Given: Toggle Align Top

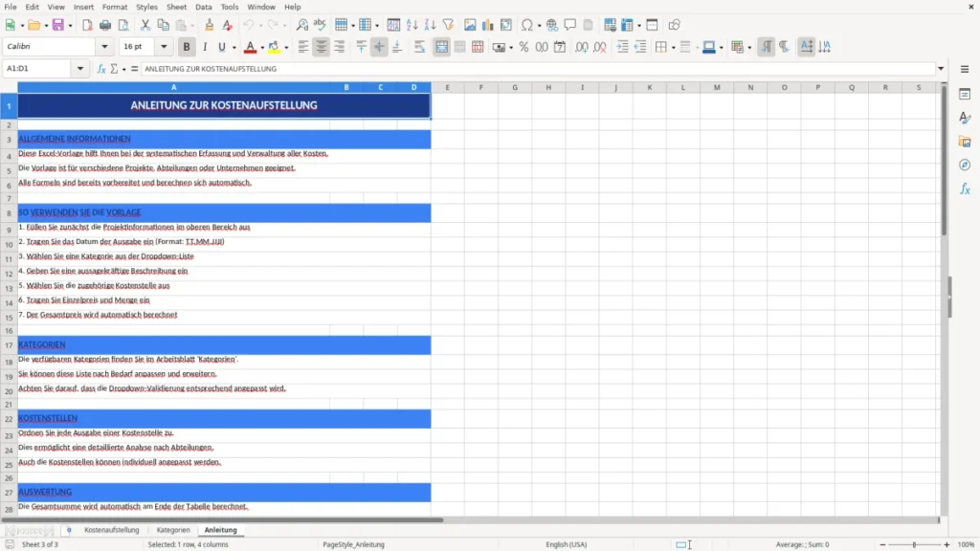Looking at the screenshot, I should (x=361, y=47).
